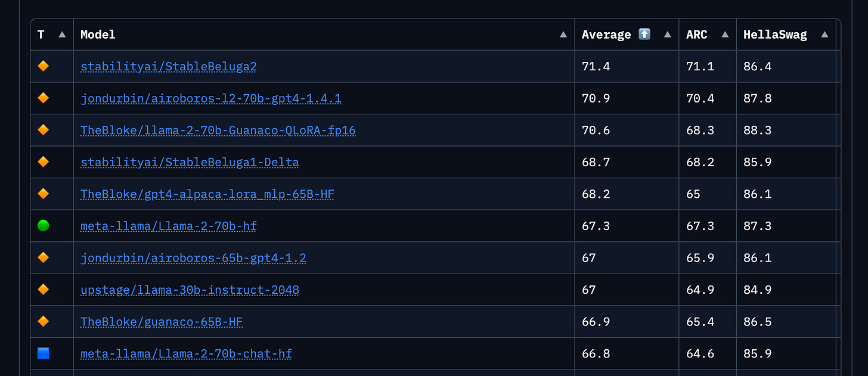Click the diamond icon beside airoboros-l2-70b-gpt4-1.4.1
Viewport: 868px width, 376px height.
(43, 98)
